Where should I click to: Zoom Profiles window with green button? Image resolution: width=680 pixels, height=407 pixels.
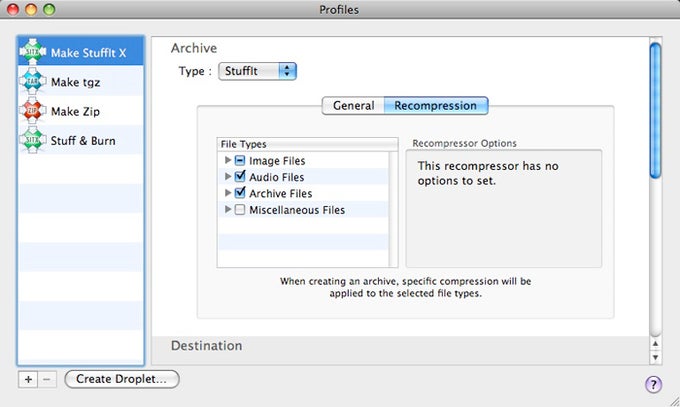49,9
